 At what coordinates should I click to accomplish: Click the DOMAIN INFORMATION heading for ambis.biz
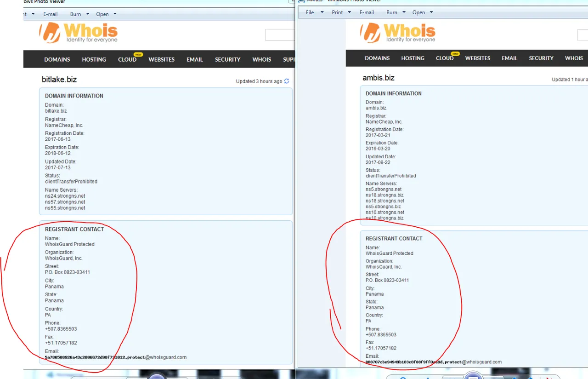(394, 93)
